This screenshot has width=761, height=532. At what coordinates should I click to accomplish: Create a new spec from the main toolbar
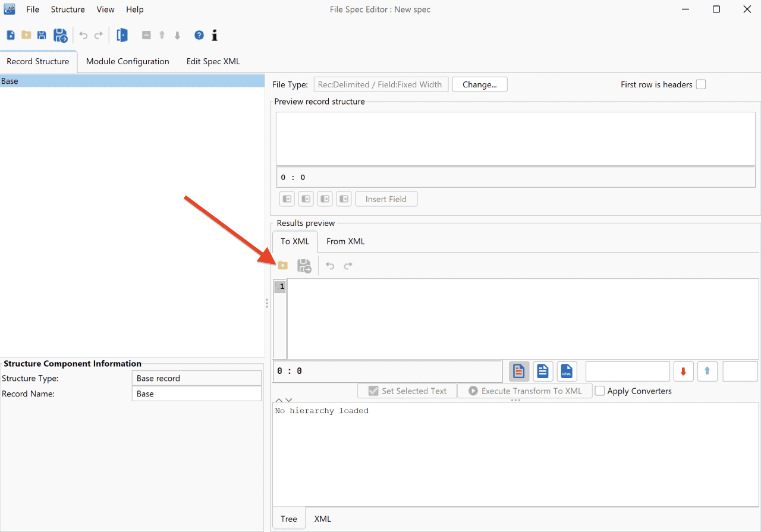click(11, 36)
